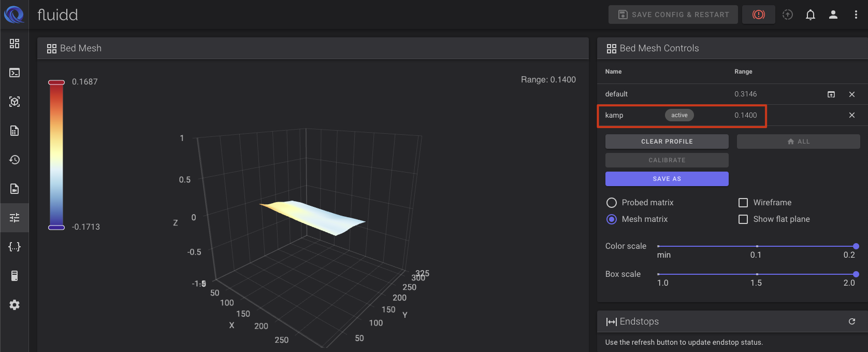
Task: Open the Configuration braces icon
Action: coord(15,247)
